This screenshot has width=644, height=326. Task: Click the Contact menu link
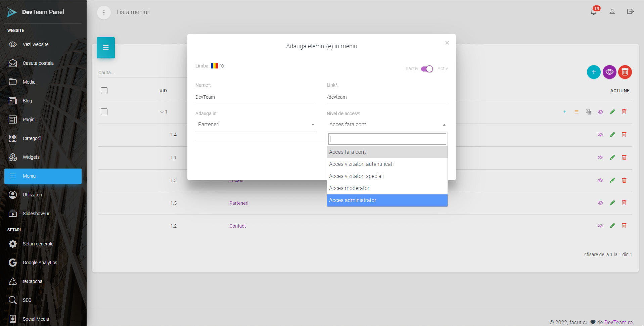click(x=237, y=226)
